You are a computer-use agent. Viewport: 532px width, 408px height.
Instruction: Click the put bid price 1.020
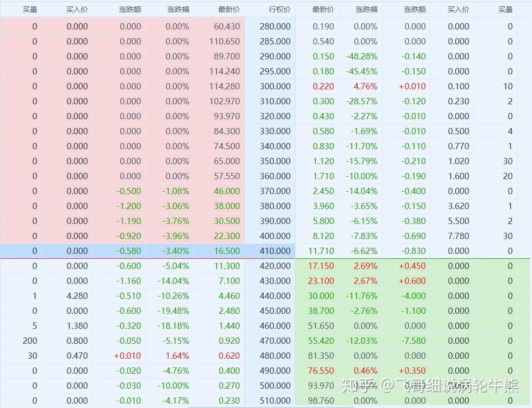(x=458, y=161)
